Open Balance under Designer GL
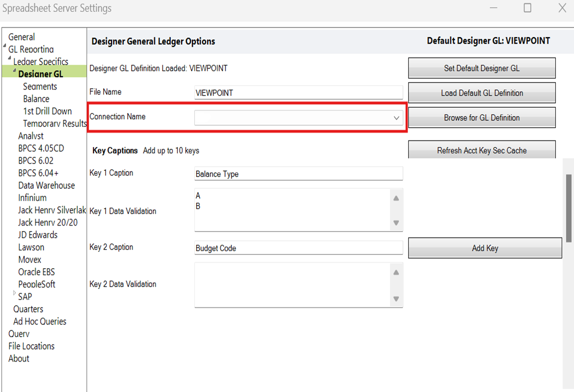Screen dimensions: 574x392 coord(36,99)
